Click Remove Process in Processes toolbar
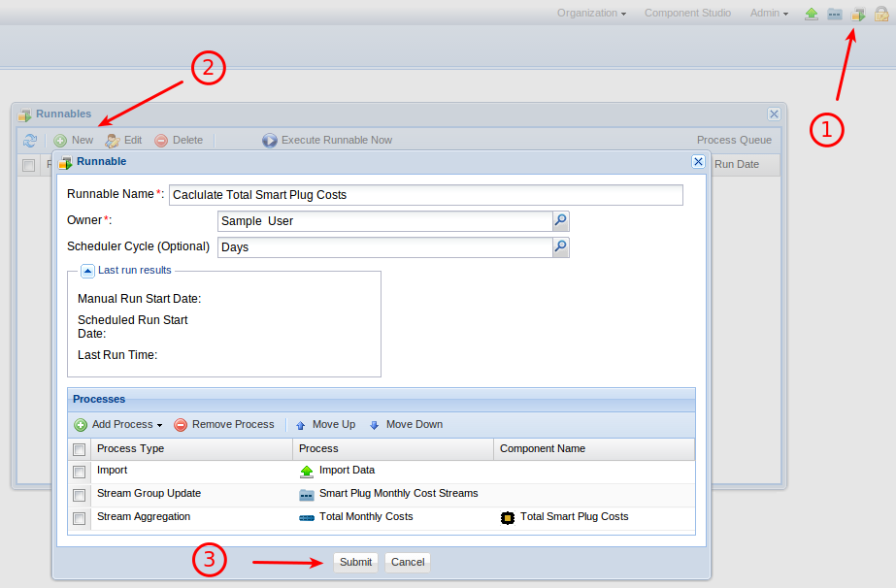The width and height of the screenshot is (896, 588). coord(224,425)
